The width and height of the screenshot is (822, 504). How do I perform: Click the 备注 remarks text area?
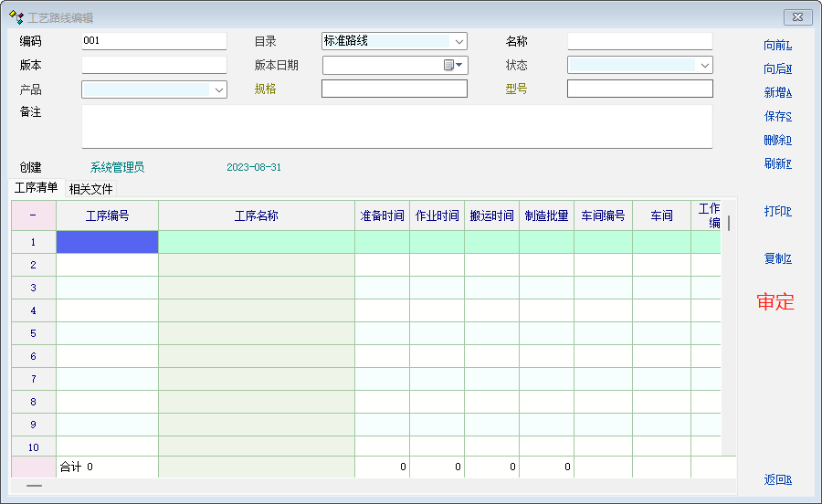pos(396,126)
